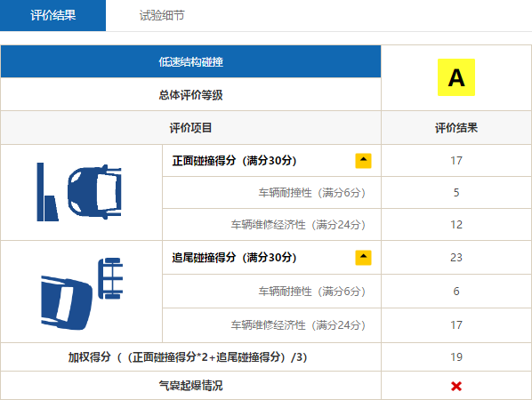532x400 pixels.
Task: Click rear-end collision score value 23
Action: point(456,258)
